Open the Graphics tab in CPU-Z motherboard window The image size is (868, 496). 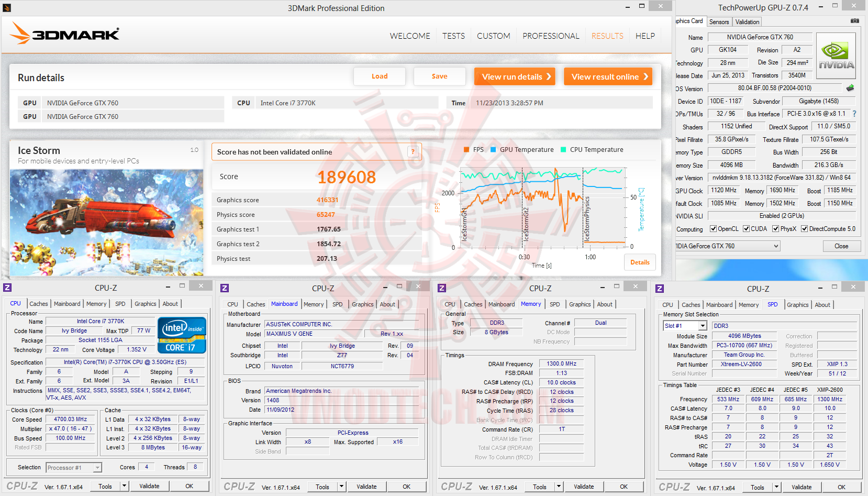point(363,304)
